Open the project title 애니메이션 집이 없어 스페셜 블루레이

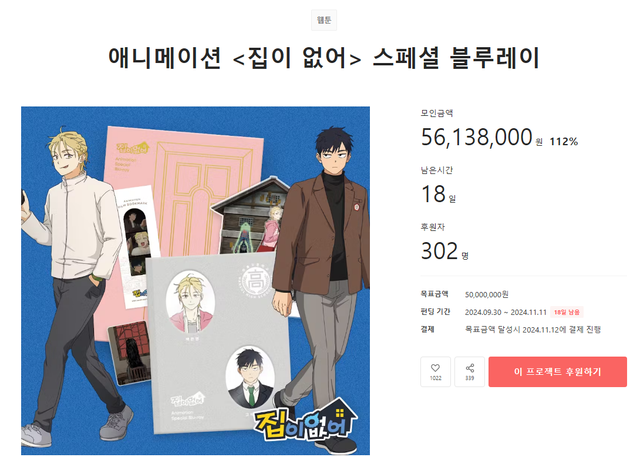tap(324, 58)
